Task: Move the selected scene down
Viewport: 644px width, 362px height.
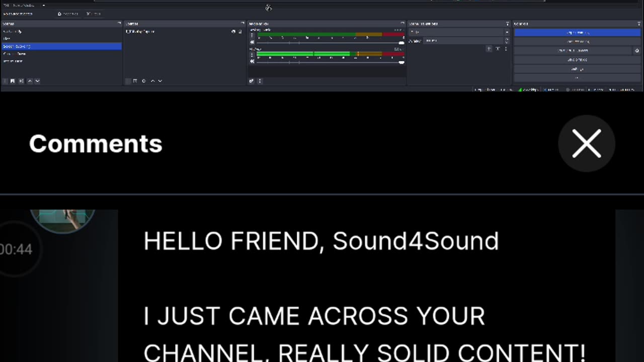Action: (x=37, y=81)
